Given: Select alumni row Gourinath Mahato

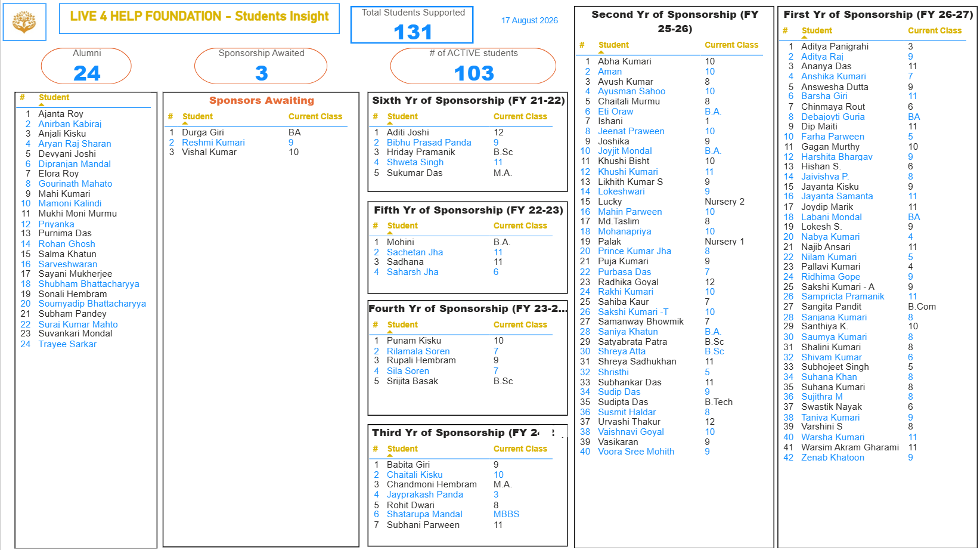Looking at the screenshot, I should tap(83, 184).
